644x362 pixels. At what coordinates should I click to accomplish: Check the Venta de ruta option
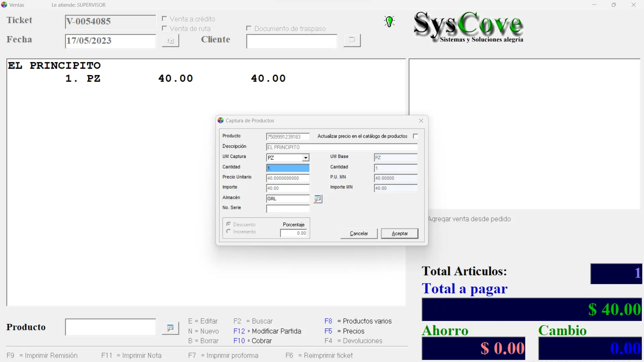tap(164, 28)
